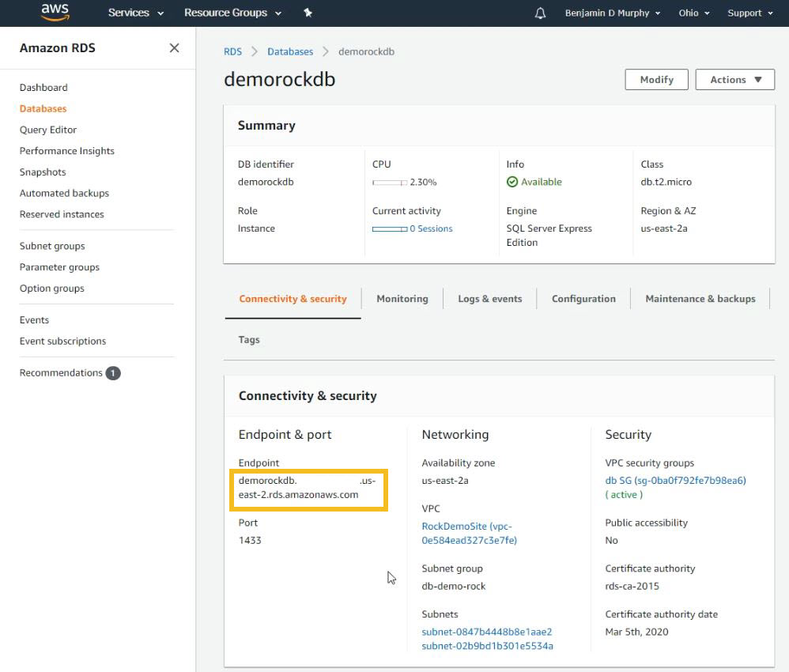The width and height of the screenshot is (789, 672).
Task: Click the CPU usage bar
Action: pos(390,182)
